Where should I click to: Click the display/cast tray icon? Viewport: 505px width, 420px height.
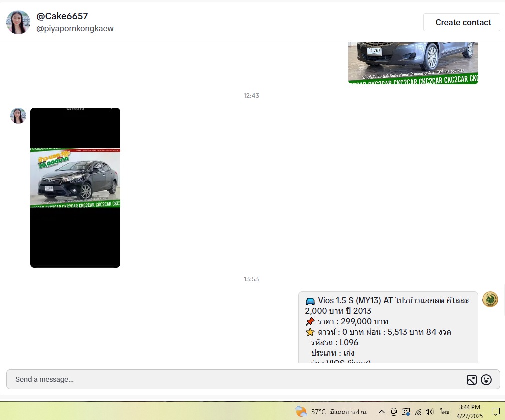pyautogui.click(x=406, y=412)
